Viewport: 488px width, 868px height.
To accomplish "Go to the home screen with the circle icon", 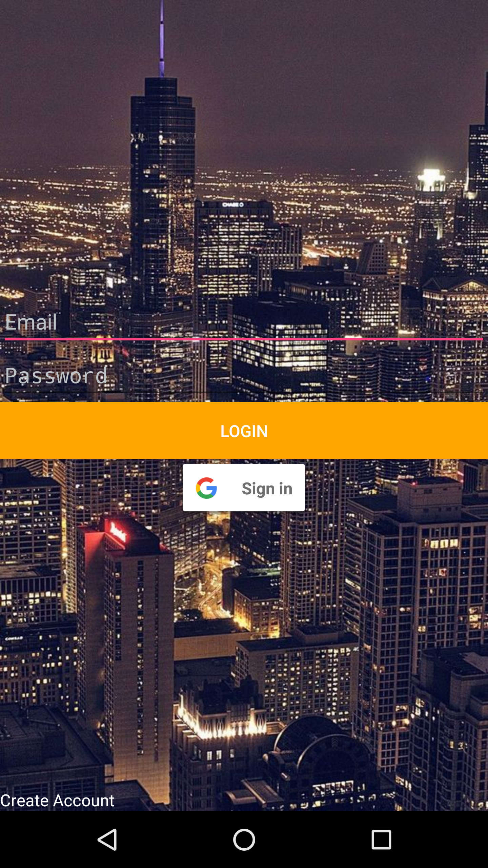I will [x=244, y=840].
